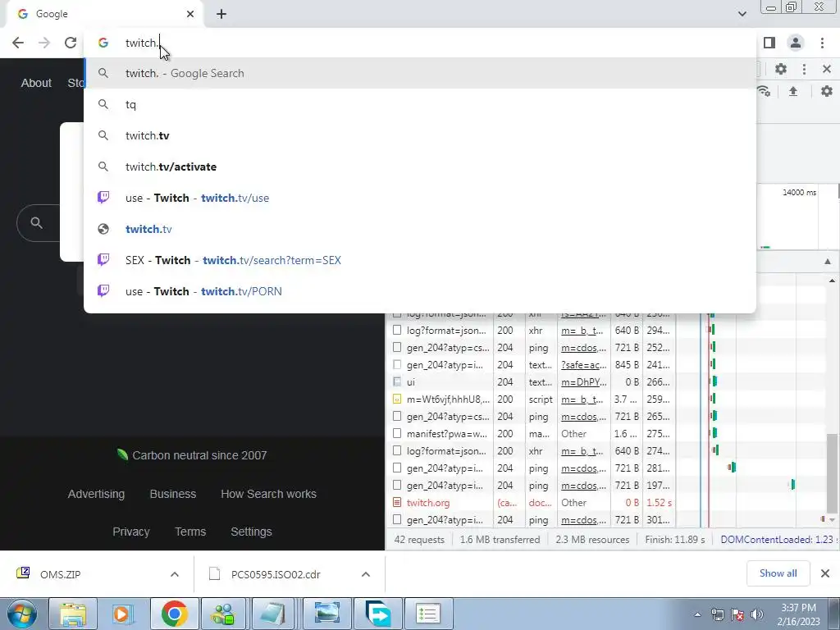The image size is (840, 630).
Task: Open How Search works link
Action: point(268,494)
